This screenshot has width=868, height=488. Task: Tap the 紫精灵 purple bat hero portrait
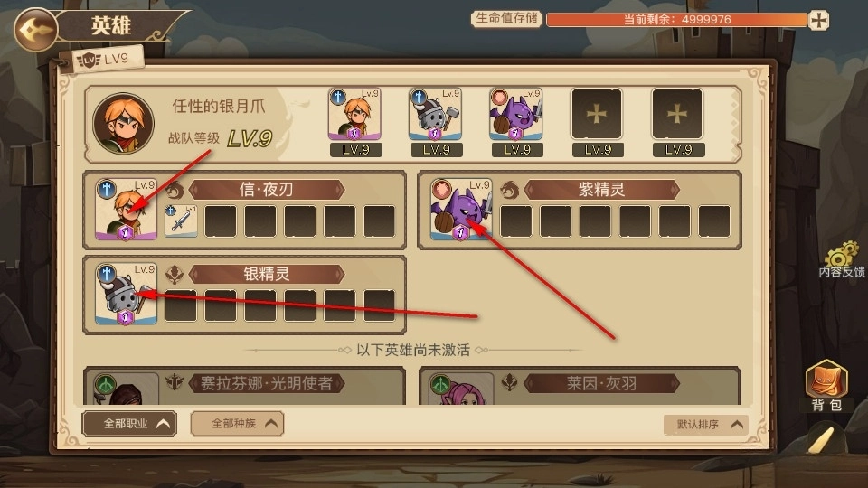click(461, 210)
